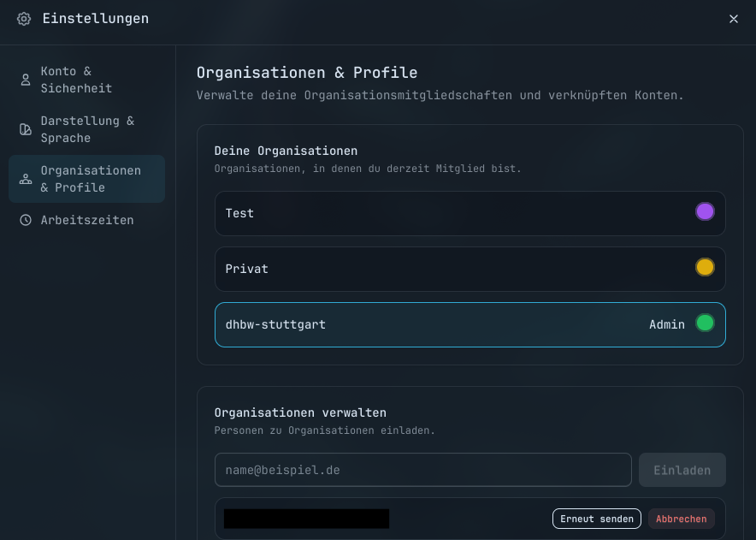The image size is (756, 540).
Task: Select the Privat organisation row
Action: 470,269
